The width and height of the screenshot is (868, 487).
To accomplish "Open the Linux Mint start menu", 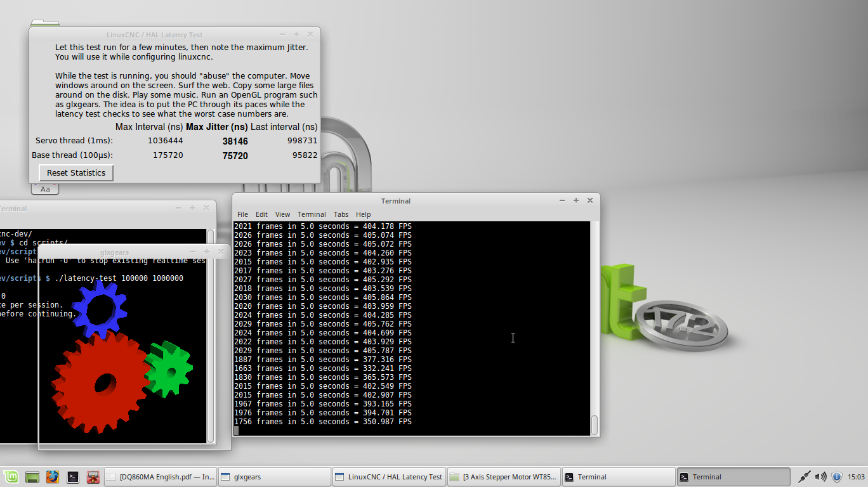I will 11,477.
